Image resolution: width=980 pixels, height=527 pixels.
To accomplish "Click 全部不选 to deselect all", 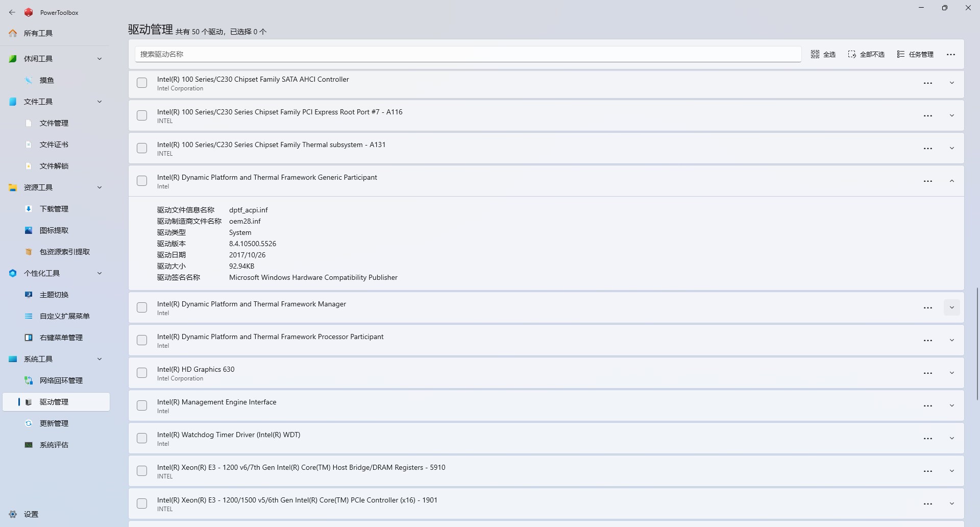I will [x=866, y=54].
